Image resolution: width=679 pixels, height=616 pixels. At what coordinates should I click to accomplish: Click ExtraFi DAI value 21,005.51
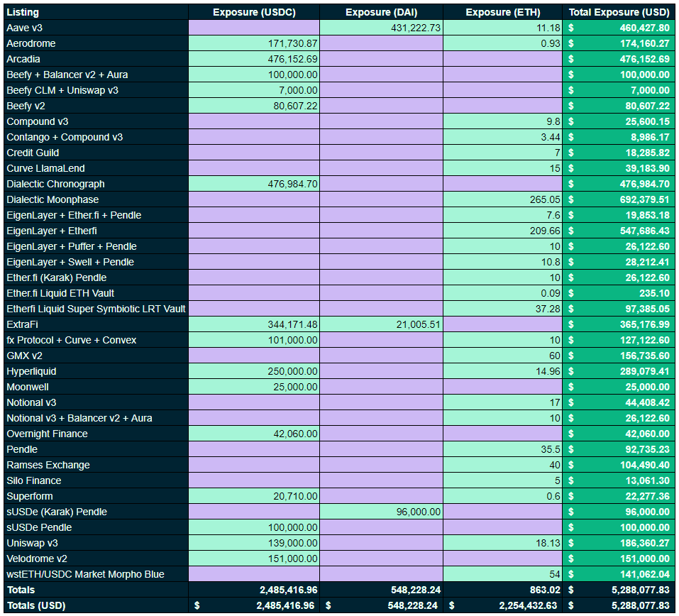382,324
